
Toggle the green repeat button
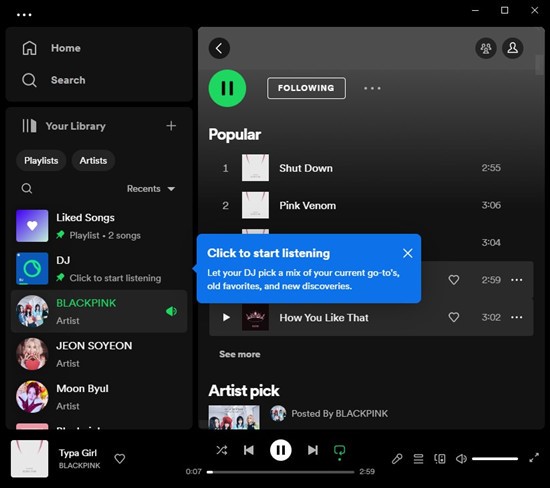(340, 452)
